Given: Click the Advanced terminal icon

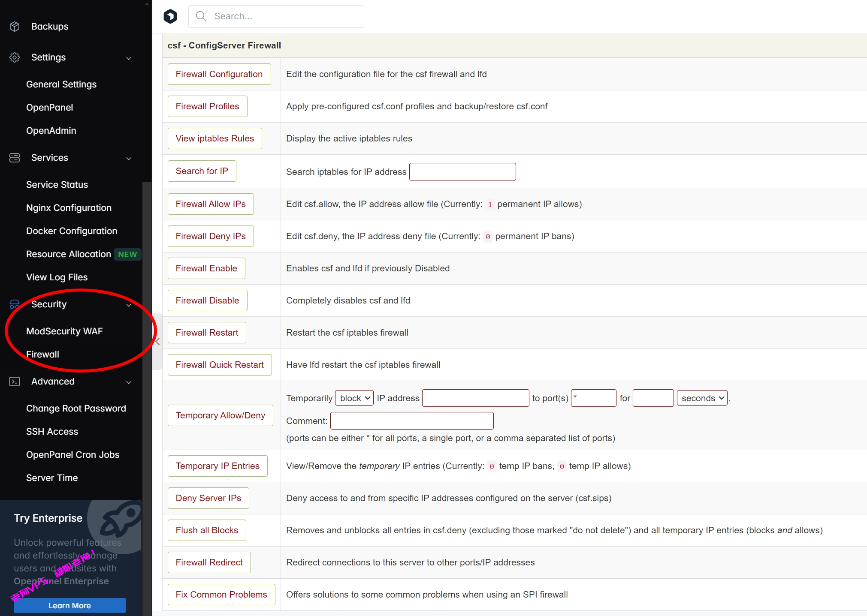Looking at the screenshot, I should [15, 382].
